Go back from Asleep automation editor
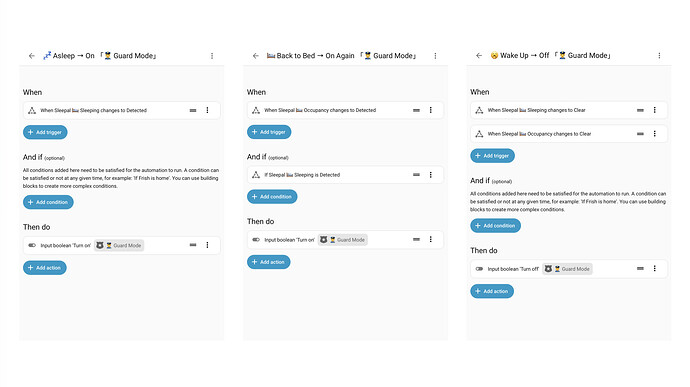 (x=32, y=56)
